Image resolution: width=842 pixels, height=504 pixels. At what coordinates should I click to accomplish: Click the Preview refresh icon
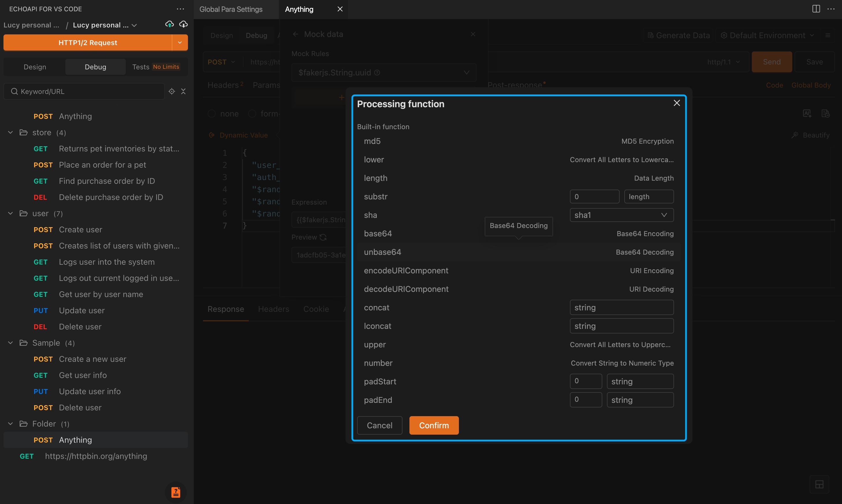click(323, 237)
